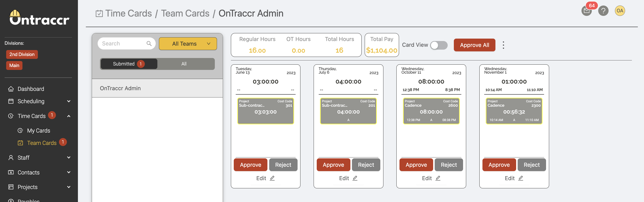
Task: Approve the November 1 time card
Action: pos(499,165)
